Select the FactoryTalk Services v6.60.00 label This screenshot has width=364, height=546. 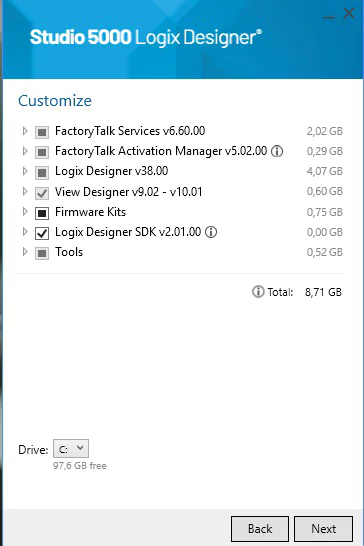tap(130, 131)
